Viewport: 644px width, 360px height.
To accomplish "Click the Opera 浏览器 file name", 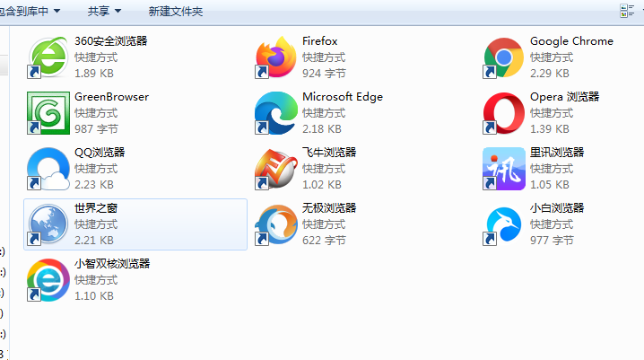I will [x=564, y=97].
